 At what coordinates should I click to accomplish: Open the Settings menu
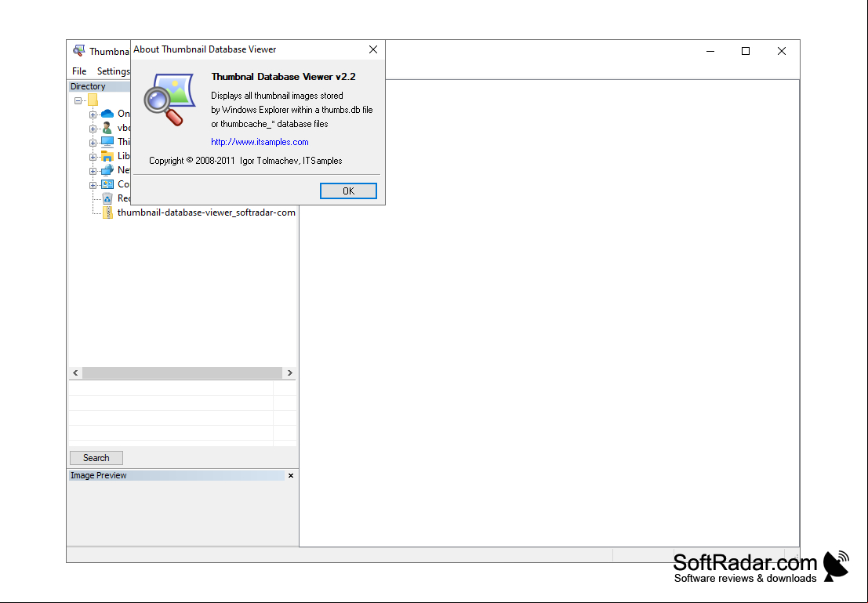[x=114, y=71]
